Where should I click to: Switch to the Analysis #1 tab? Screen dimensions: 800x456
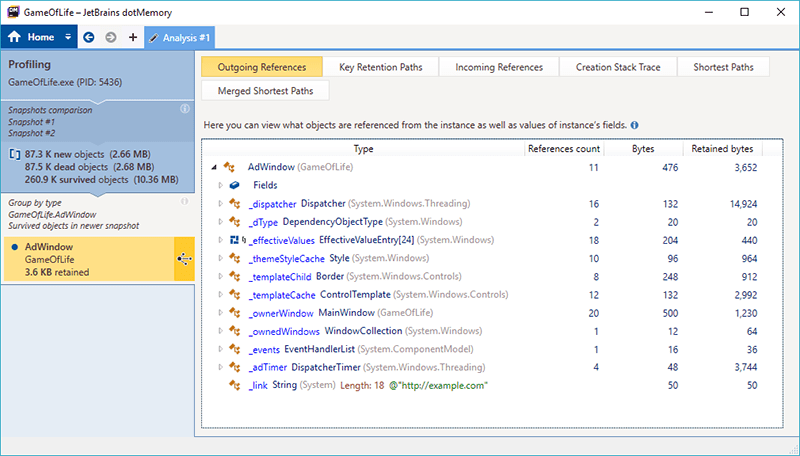[180, 38]
